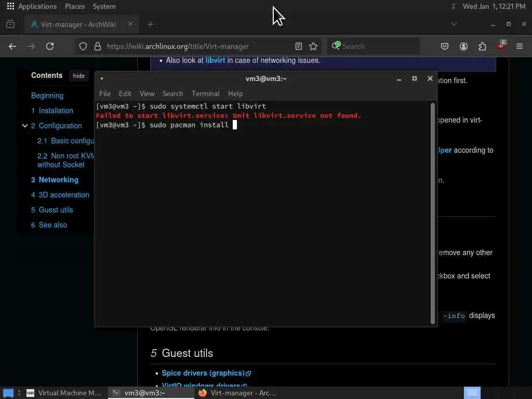Click the clock showing Wed Jan 1
This screenshot has width=532, height=399.
click(x=494, y=6)
